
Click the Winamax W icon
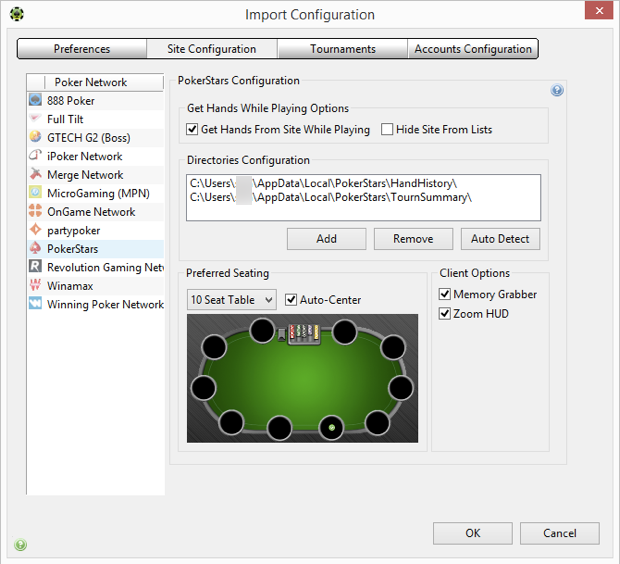coord(35,285)
